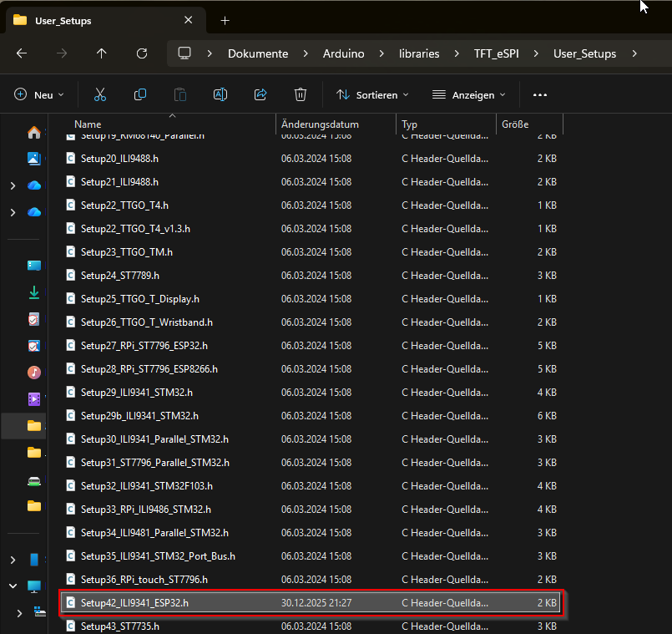Click the Delete trash can icon
This screenshot has height=634, width=672.
coord(301,95)
